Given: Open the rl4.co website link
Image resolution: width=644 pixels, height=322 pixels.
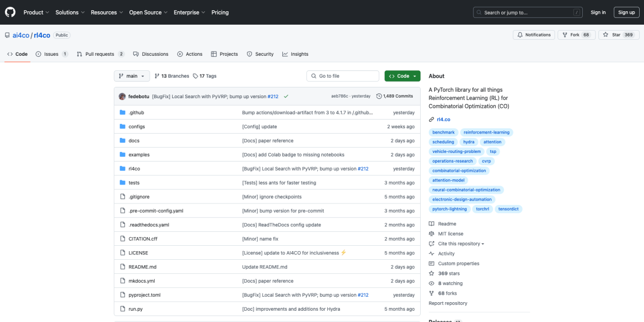Looking at the screenshot, I should tap(443, 120).
